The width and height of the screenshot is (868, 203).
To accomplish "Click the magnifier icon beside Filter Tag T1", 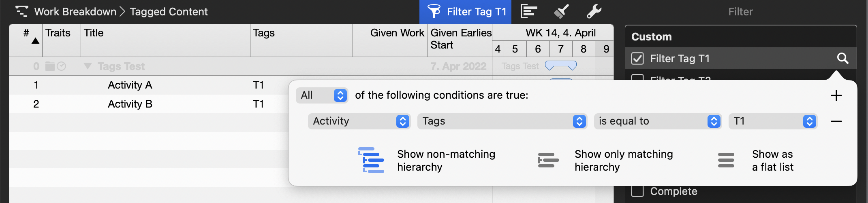I will click(x=842, y=59).
